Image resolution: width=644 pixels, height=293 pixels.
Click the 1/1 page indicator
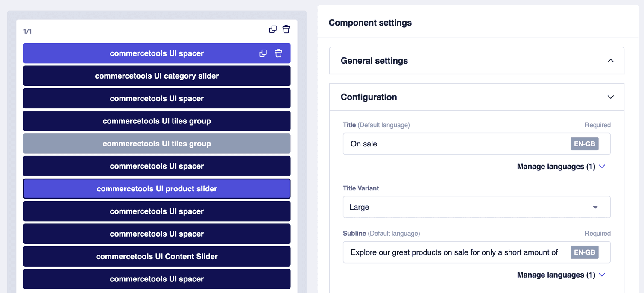coord(26,31)
